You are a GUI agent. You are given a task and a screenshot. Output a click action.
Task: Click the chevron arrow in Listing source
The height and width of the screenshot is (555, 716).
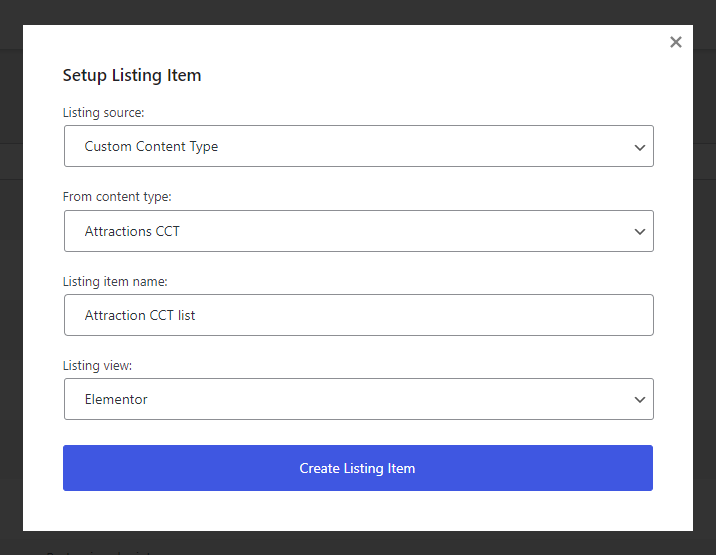(x=640, y=147)
